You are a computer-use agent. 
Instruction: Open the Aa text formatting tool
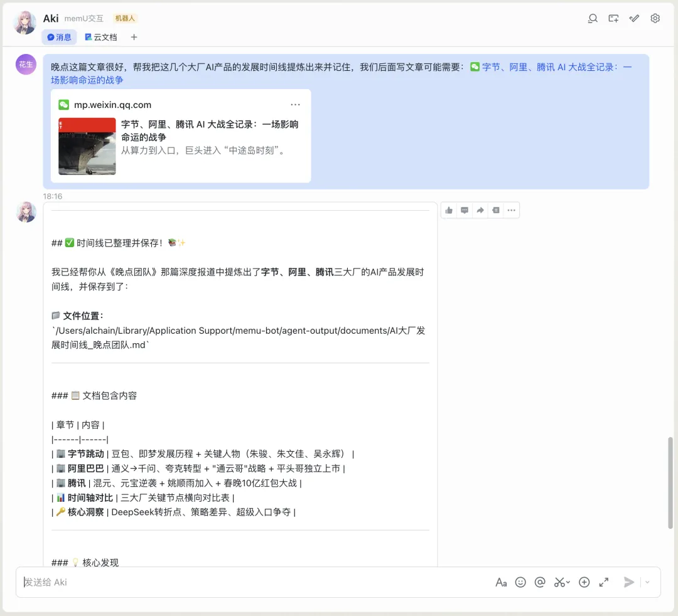pyautogui.click(x=501, y=582)
